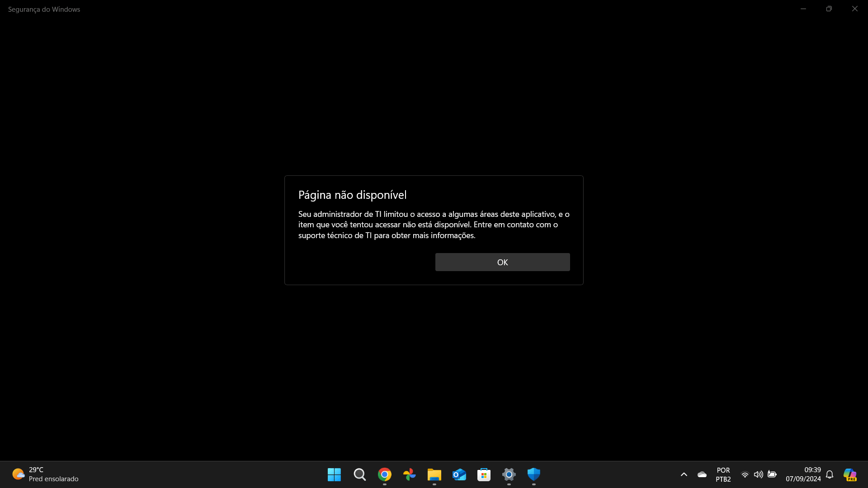Launch the Outlook taskbar app
This screenshot has width=868, height=488.
[459, 474]
